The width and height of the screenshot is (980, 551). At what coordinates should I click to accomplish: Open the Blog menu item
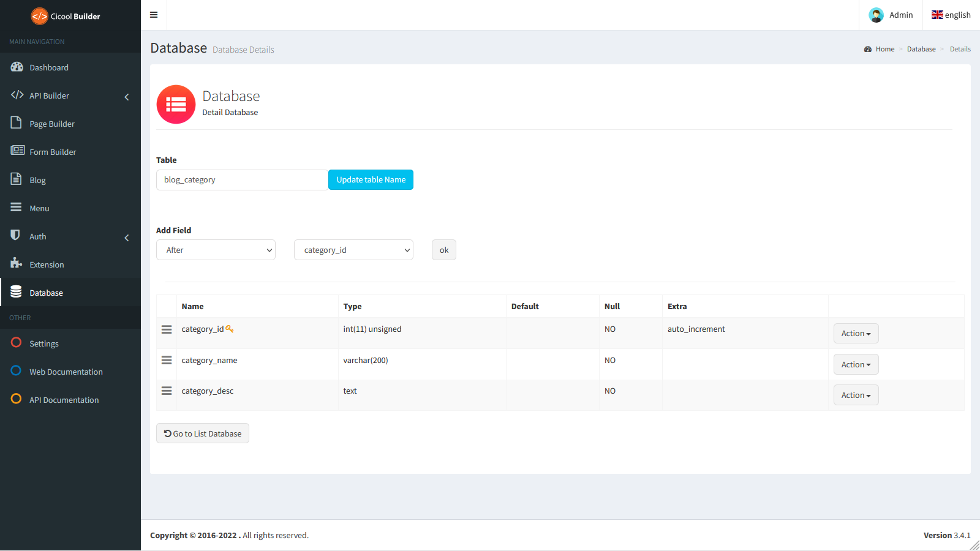click(x=70, y=180)
